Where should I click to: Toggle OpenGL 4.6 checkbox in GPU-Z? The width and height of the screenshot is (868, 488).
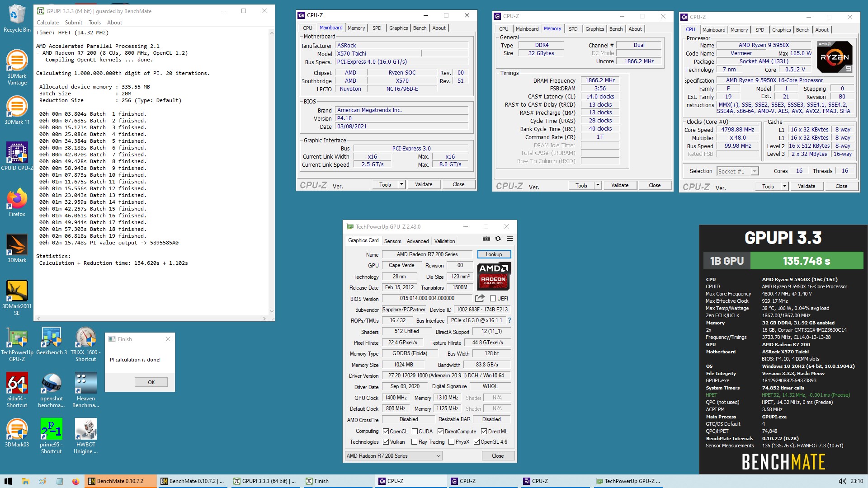pyautogui.click(x=476, y=442)
